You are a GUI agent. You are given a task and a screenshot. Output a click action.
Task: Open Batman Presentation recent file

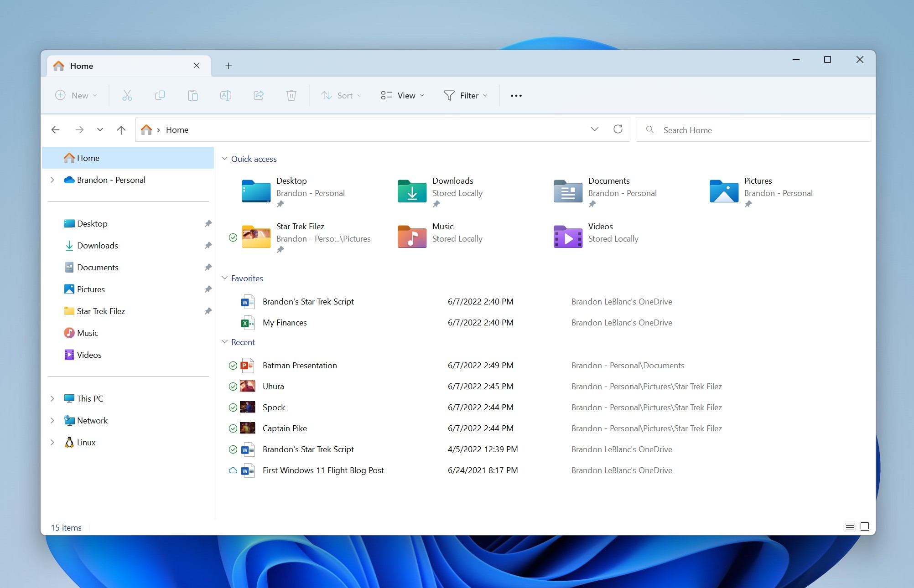point(298,365)
